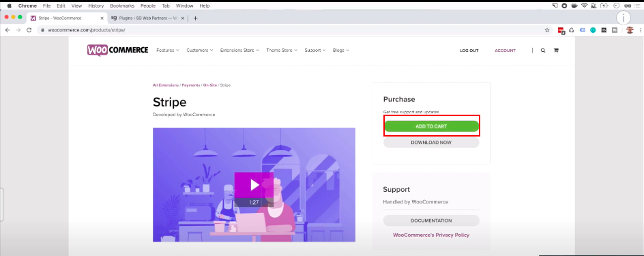Viewport: 644px width, 256px height.
Task: Click the Stripe page heading
Action: click(x=170, y=102)
